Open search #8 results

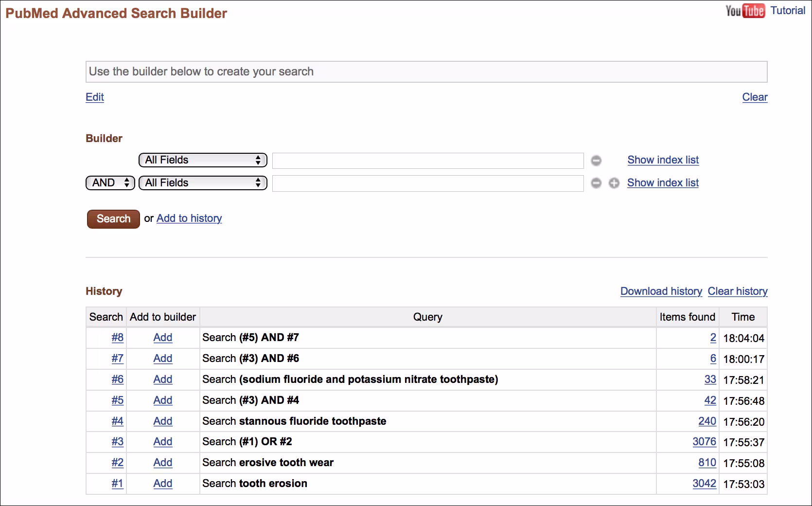117,338
